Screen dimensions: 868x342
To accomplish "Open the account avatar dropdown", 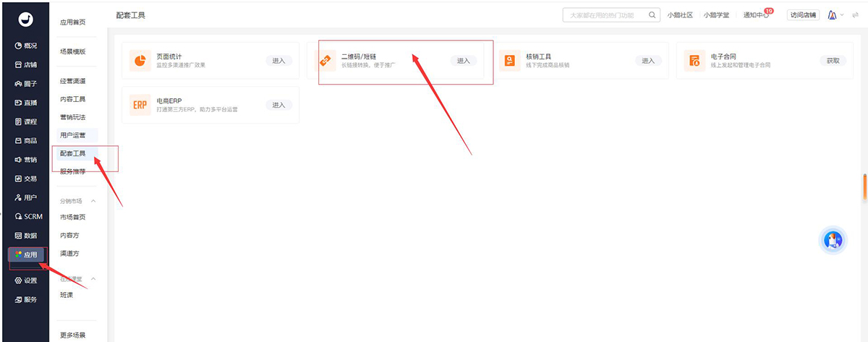I will [x=835, y=15].
